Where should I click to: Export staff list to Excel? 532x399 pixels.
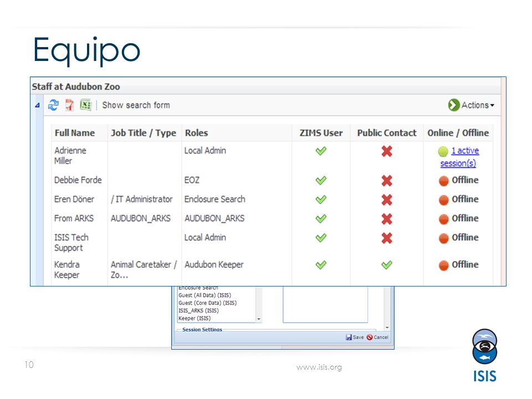[x=85, y=105]
